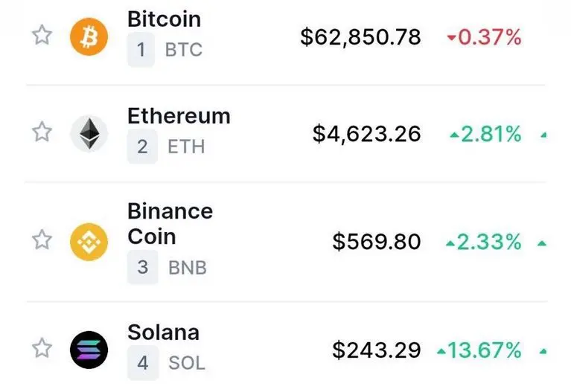The height and width of the screenshot is (392, 571).
Task: Click the rank 4 badge for SOL
Action: click(143, 363)
